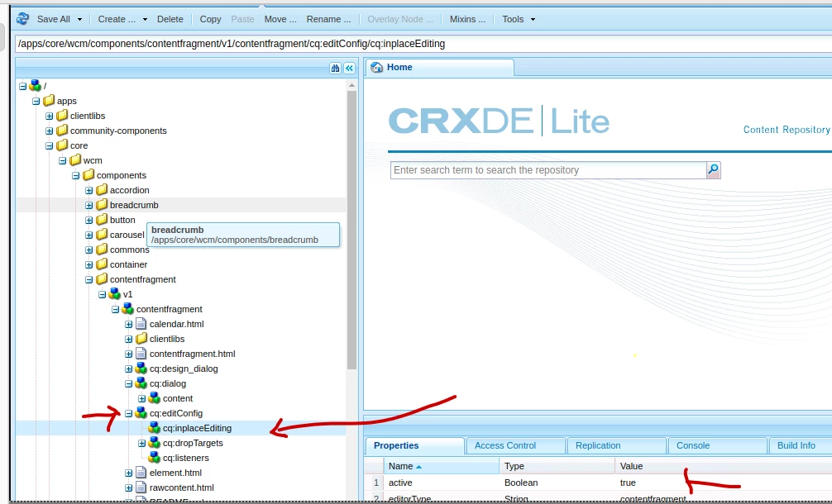Click the carousel folder icon

(x=102, y=235)
